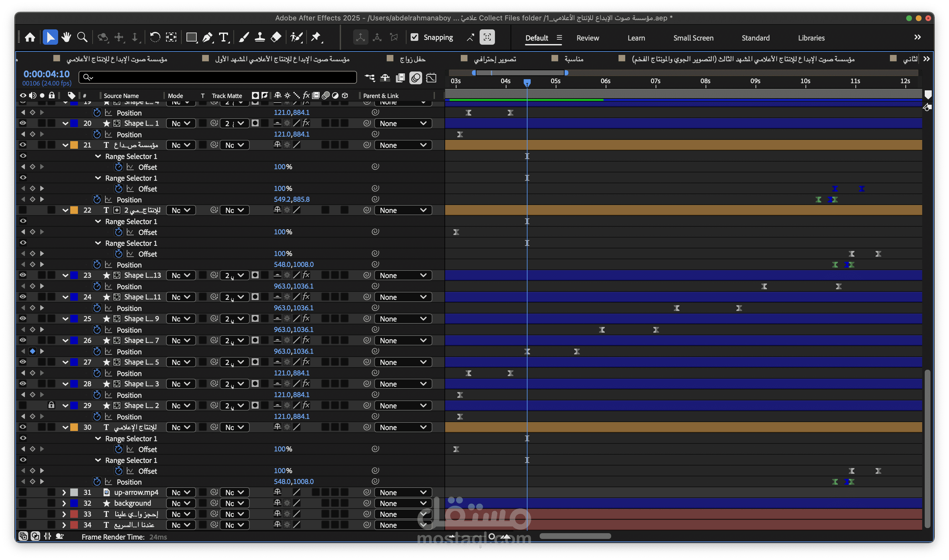Open Parent dropdown for layer 32 background
949x560 pixels.
click(403, 503)
